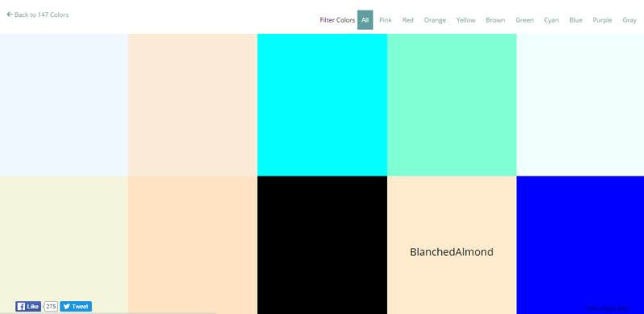The height and width of the screenshot is (314, 644).
Task: Choose the pure blue color swatch
Action: click(x=580, y=245)
